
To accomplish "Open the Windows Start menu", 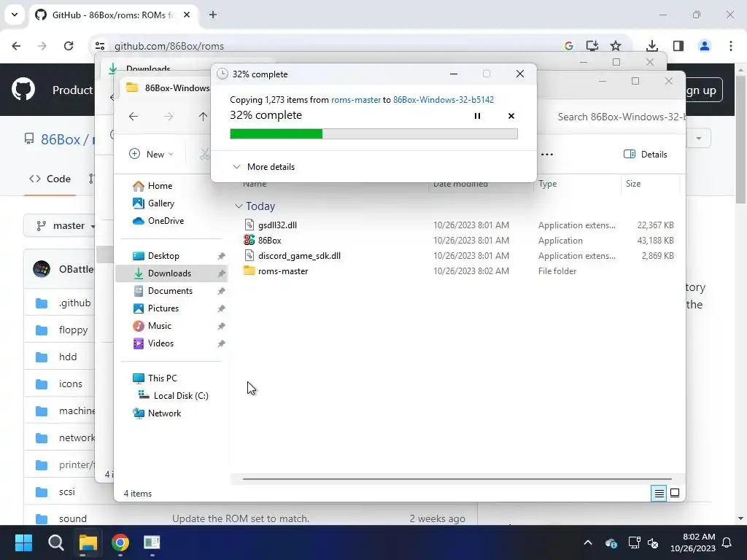I will click(x=23, y=542).
